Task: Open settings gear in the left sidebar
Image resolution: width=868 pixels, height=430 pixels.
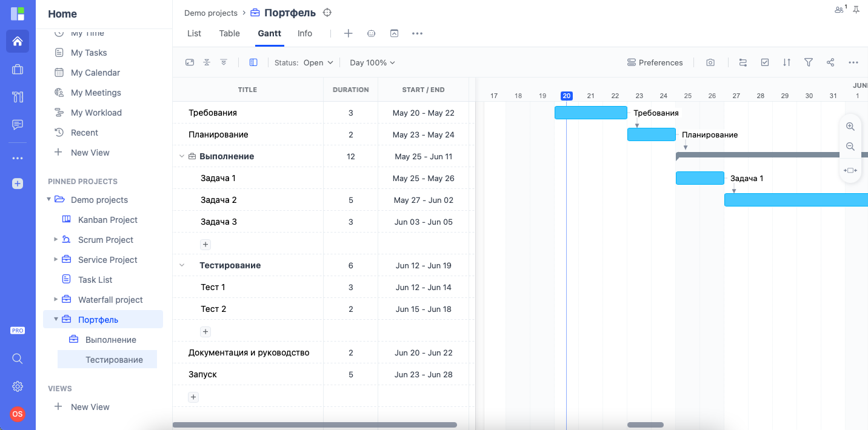Action: [18, 386]
